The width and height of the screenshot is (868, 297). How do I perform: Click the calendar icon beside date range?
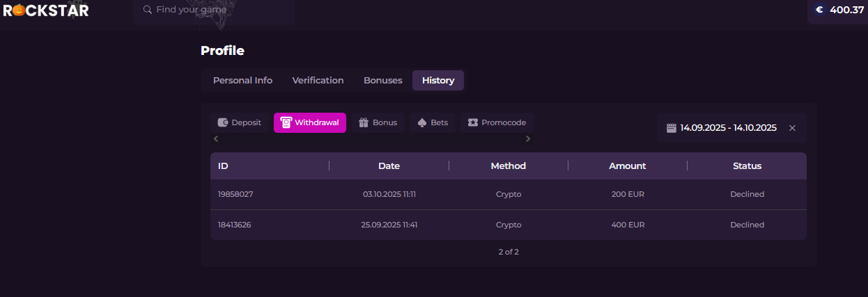pos(672,128)
